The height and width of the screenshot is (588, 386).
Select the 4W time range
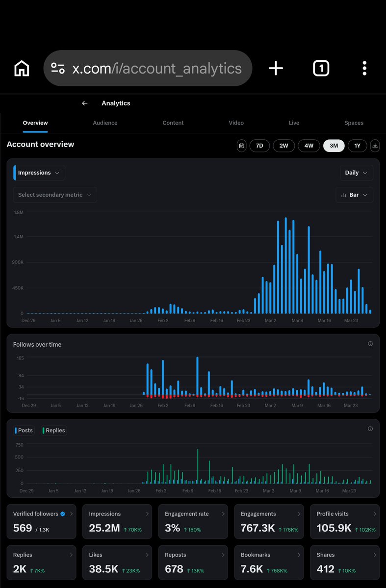pos(309,146)
